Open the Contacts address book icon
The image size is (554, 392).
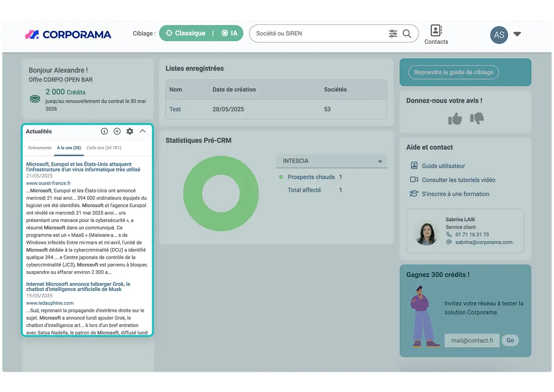tap(436, 31)
